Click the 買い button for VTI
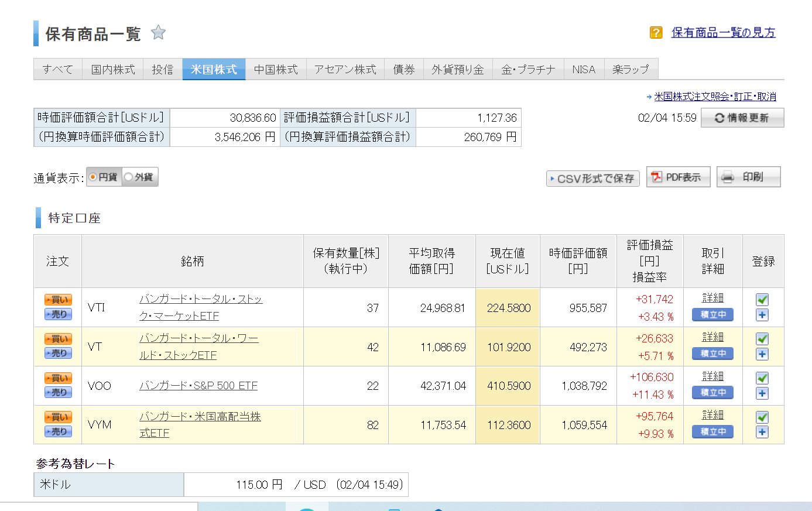The width and height of the screenshot is (812, 511). (x=58, y=300)
